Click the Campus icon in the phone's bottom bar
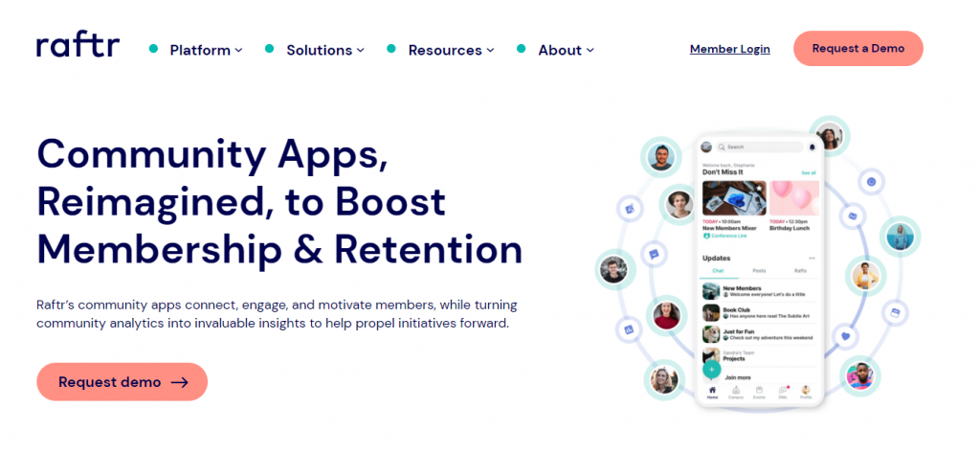 [x=735, y=393]
